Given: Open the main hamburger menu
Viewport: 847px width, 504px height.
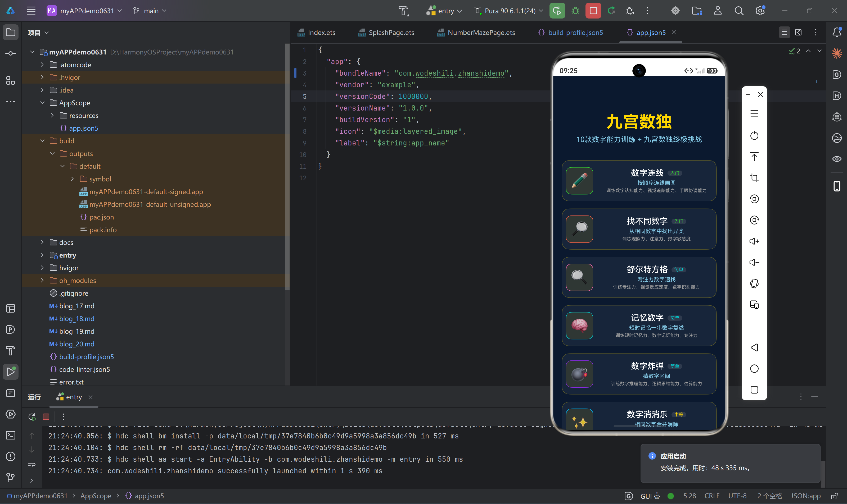Looking at the screenshot, I should 31,11.
